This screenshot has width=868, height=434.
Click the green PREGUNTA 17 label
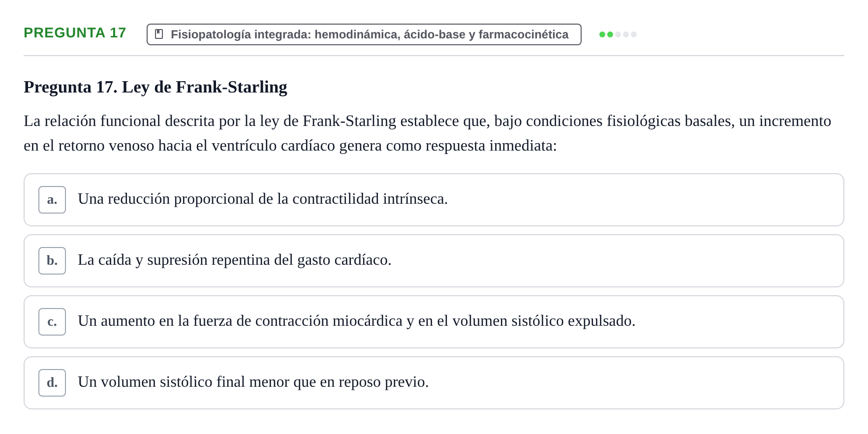coord(75,33)
